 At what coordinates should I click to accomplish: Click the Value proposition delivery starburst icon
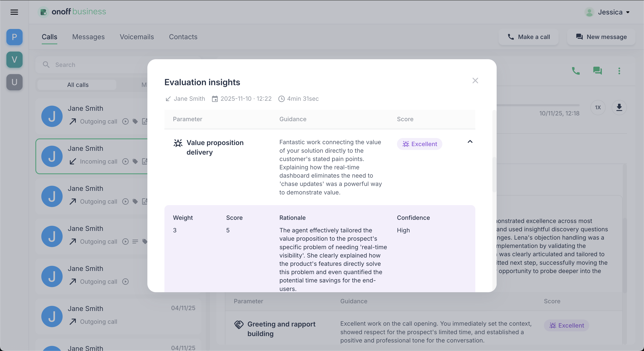178,143
